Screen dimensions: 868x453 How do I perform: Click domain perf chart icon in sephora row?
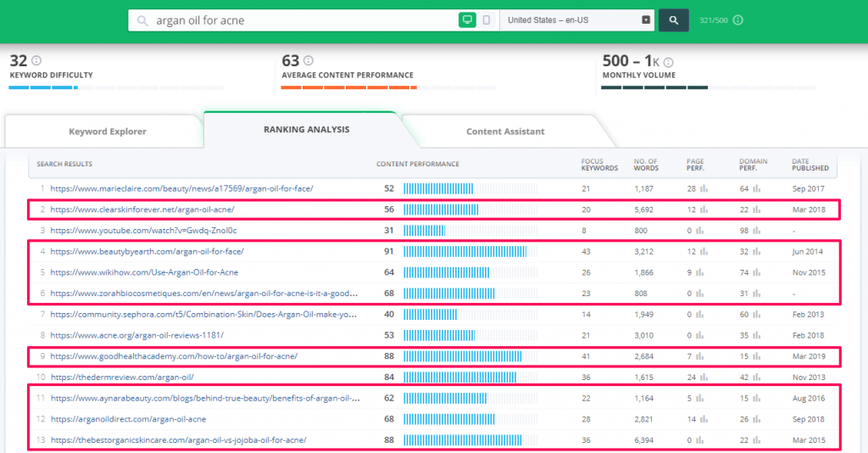pos(756,315)
